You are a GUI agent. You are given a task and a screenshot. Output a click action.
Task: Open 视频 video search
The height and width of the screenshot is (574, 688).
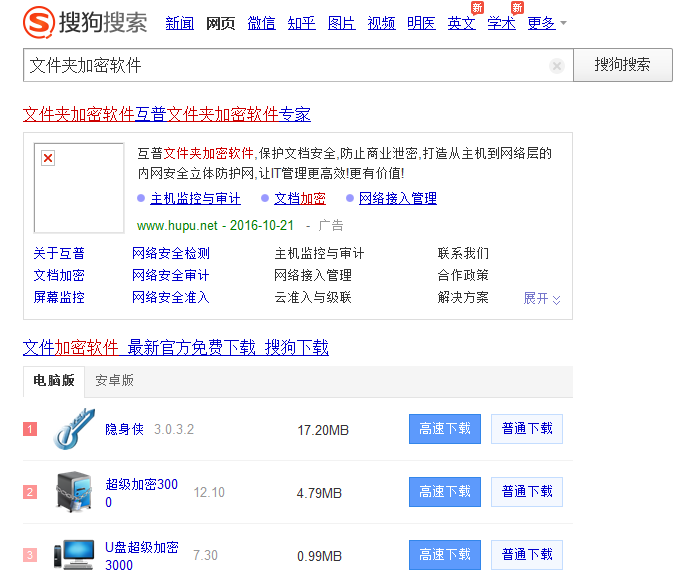point(381,23)
